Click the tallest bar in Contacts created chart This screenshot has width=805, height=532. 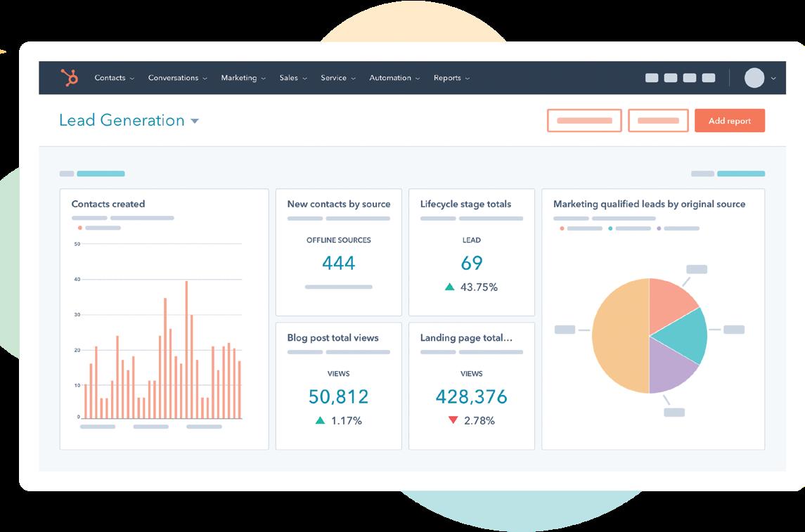coord(186,350)
